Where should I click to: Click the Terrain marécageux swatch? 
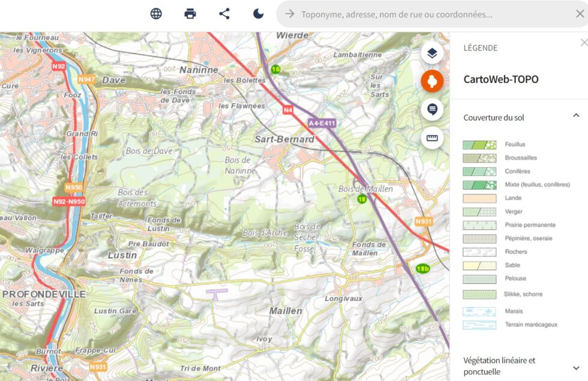(x=479, y=325)
